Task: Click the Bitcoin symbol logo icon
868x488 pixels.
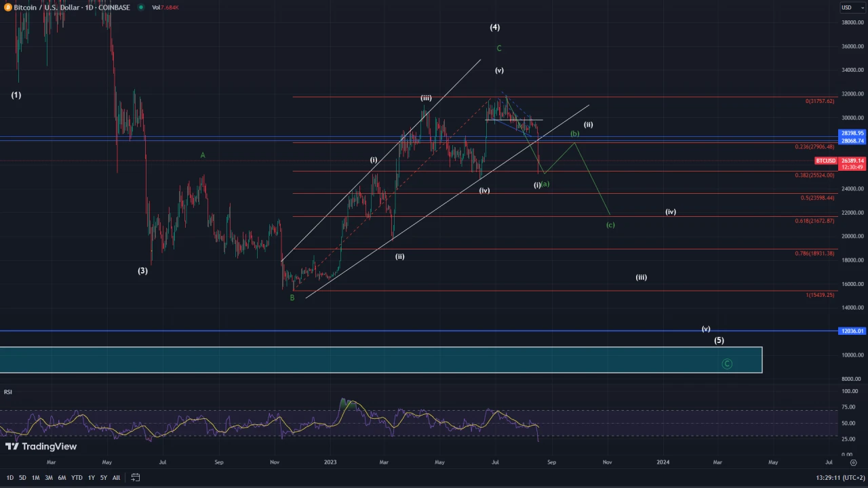Action: [x=7, y=7]
